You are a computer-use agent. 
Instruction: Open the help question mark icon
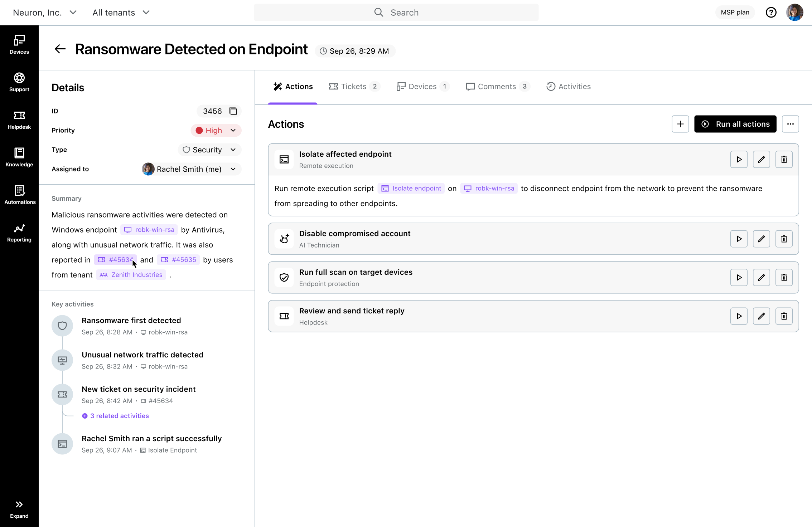771,13
